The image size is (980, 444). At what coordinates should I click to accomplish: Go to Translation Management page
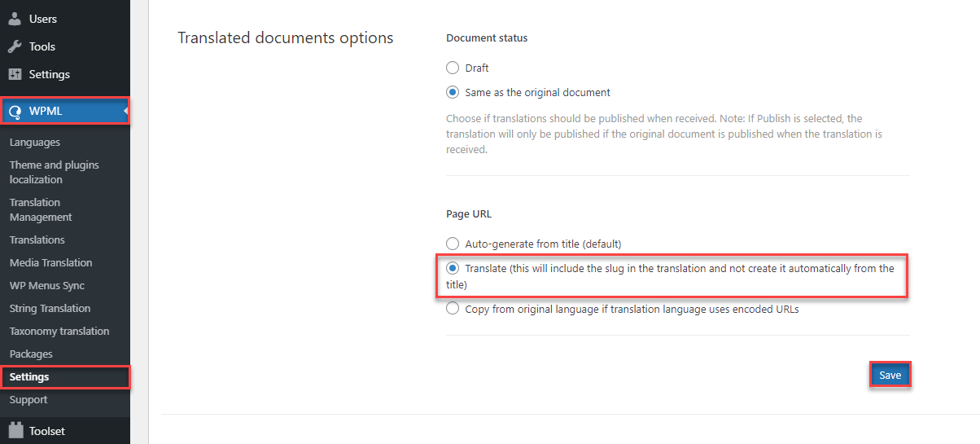point(41,209)
